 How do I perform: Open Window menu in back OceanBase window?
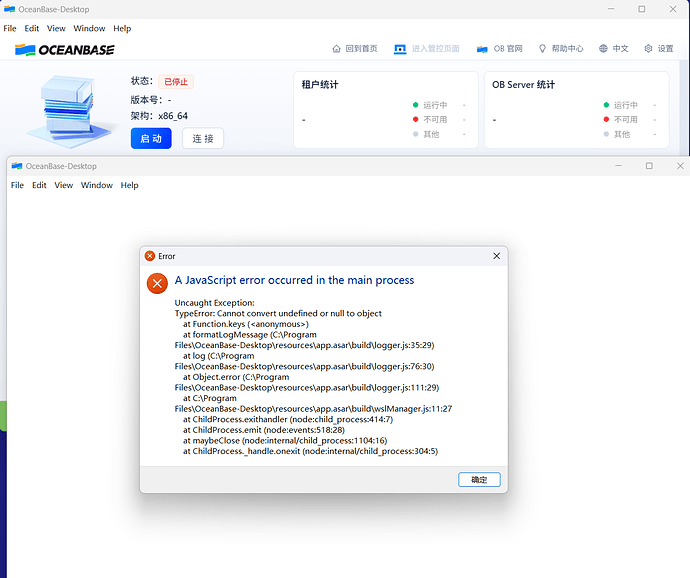pos(89,28)
